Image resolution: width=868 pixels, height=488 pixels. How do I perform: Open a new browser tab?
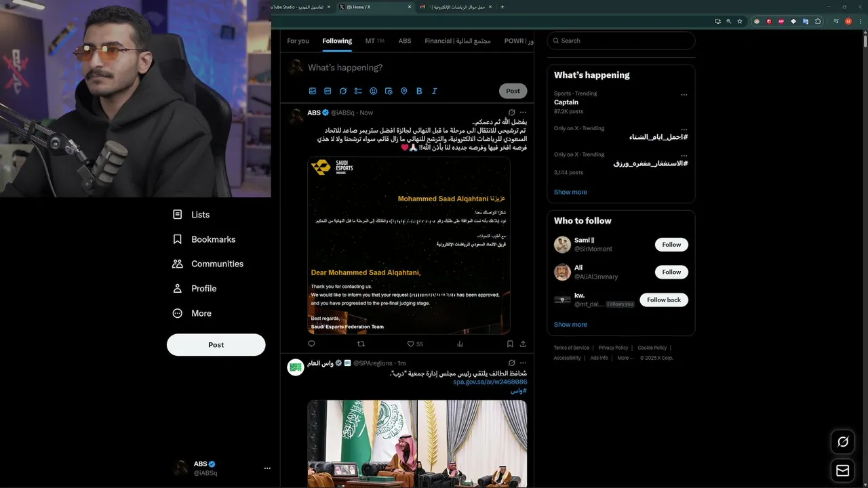(x=502, y=7)
